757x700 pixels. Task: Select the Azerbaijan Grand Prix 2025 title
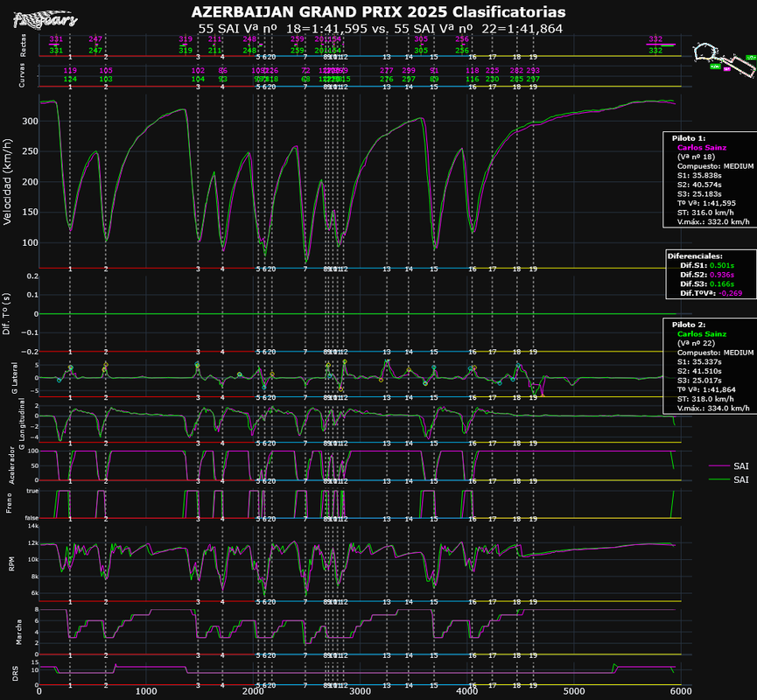click(378, 11)
